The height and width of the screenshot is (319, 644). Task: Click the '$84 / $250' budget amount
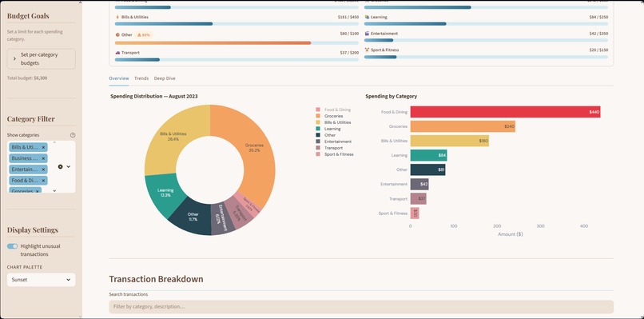coord(598,18)
